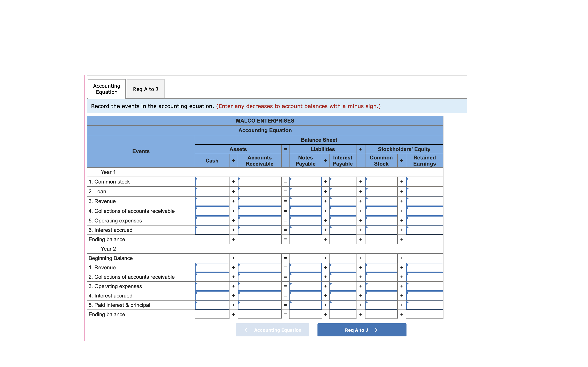Click Notes Payable field for Loan row

click(305, 191)
